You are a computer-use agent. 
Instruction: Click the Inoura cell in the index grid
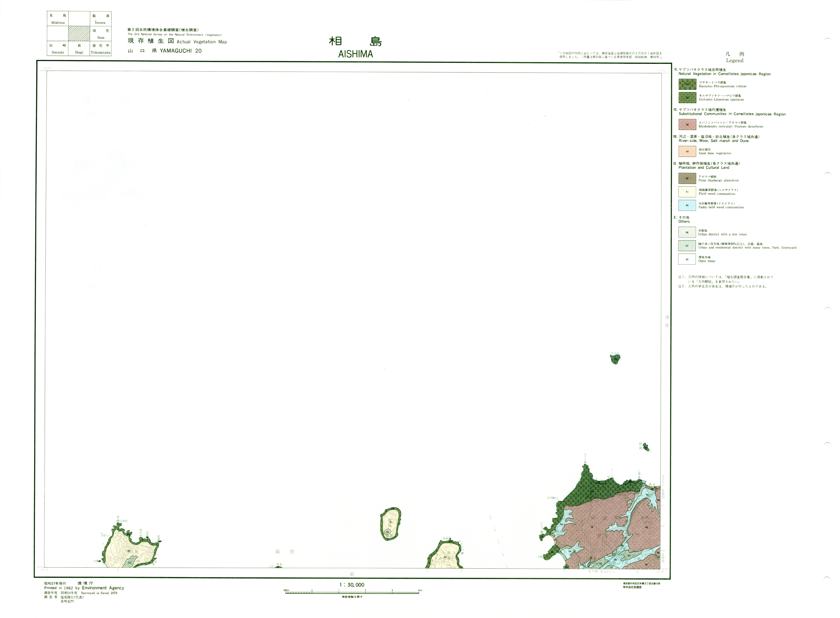pyautogui.click(x=101, y=19)
